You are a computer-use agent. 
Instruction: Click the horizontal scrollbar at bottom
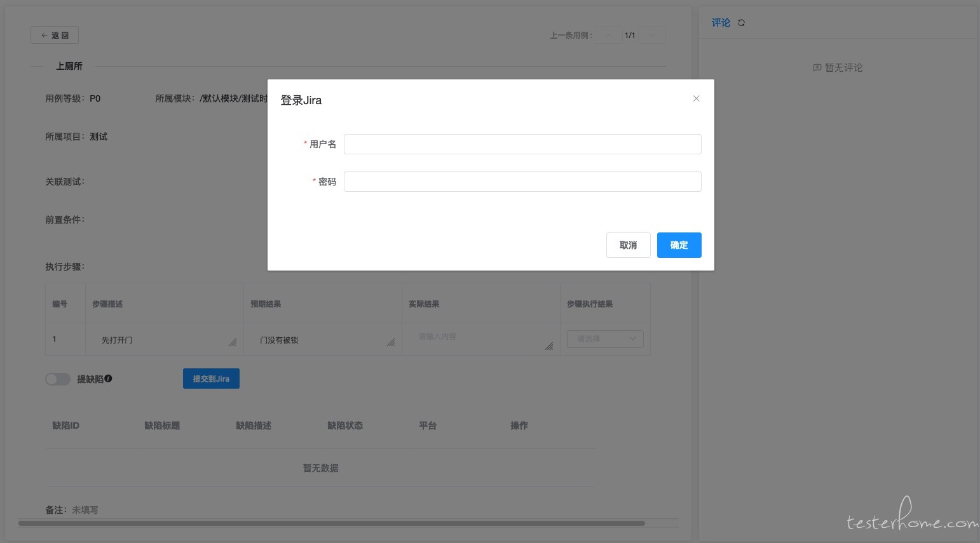(331, 523)
